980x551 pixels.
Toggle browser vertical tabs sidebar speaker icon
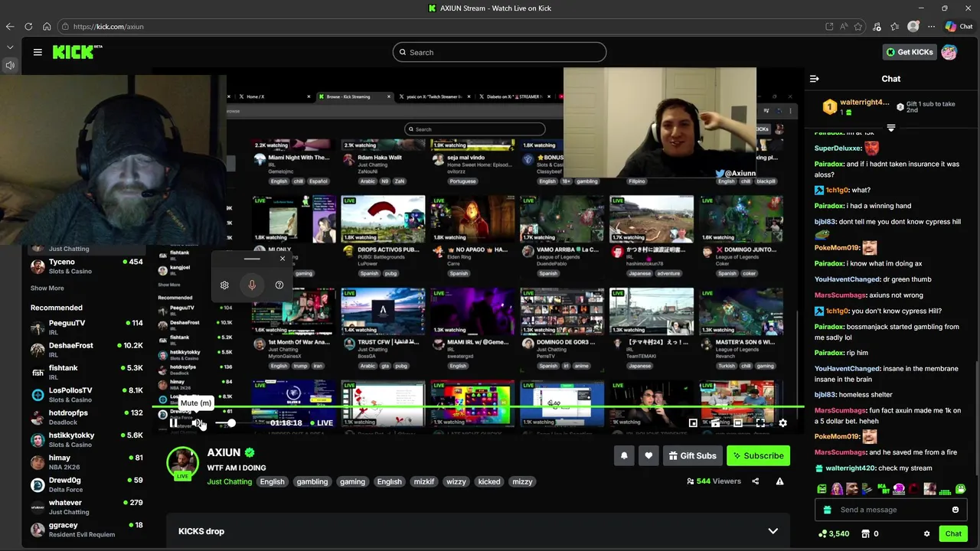tap(10, 65)
